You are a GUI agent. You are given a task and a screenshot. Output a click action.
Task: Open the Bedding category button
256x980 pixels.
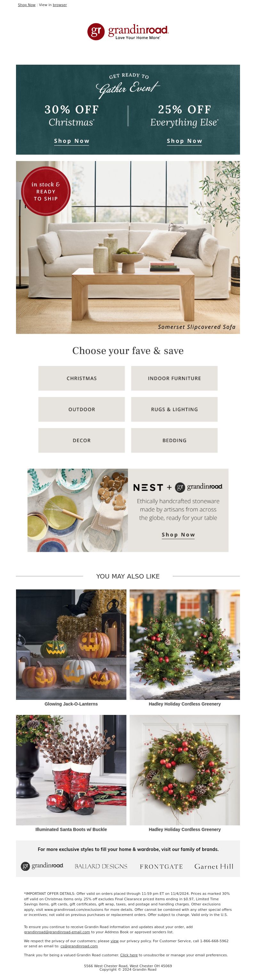tap(174, 440)
